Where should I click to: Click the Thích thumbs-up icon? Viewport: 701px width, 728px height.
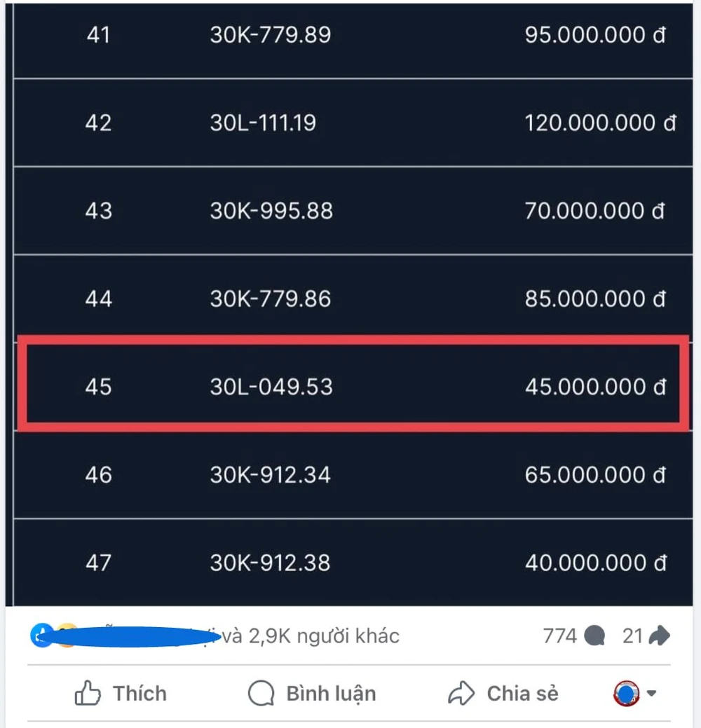[x=87, y=694]
